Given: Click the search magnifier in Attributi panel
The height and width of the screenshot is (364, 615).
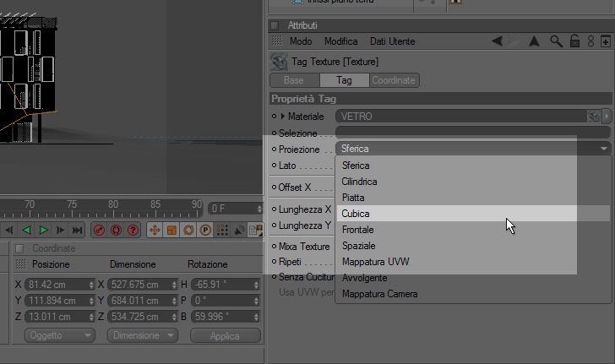Looking at the screenshot, I should [x=556, y=41].
